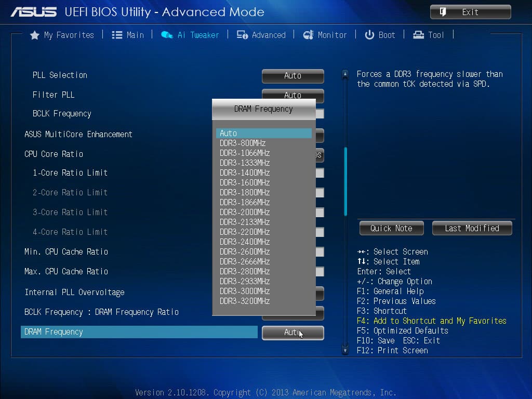The width and height of the screenshot is (532, 399).
Task: Click the Tool printer icon
Action: [418, 35]
